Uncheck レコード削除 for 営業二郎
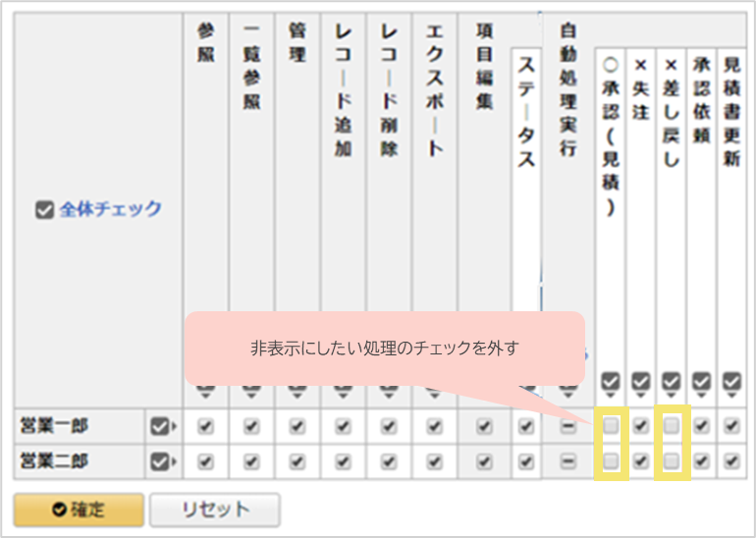Viewport: 756px width, 538px height. coord(389,461)
